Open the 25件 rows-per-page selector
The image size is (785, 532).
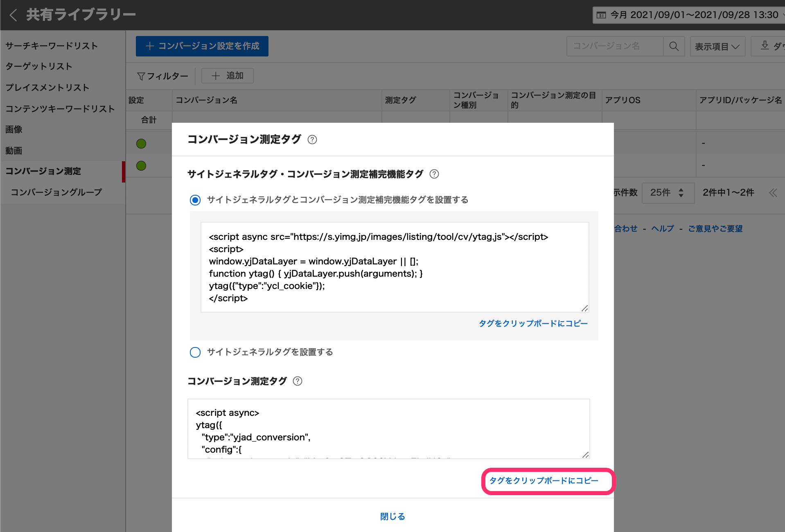point(668,193)
